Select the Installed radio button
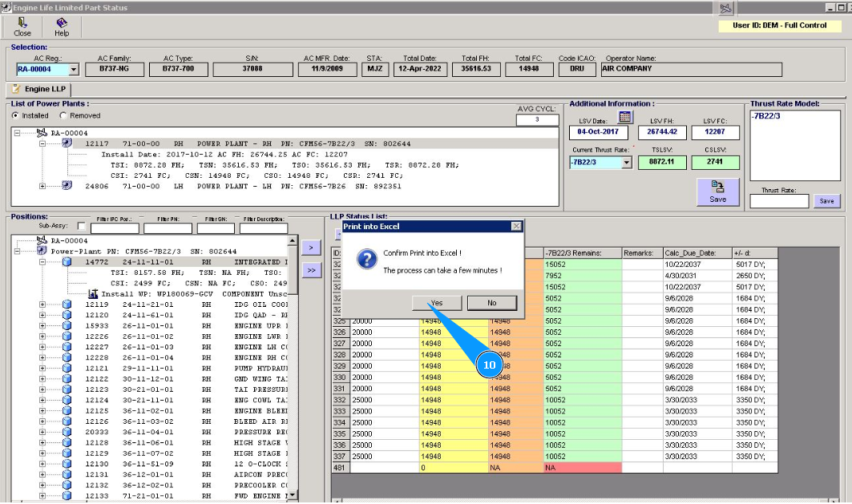852x504 pixels. tap(15, 115)
